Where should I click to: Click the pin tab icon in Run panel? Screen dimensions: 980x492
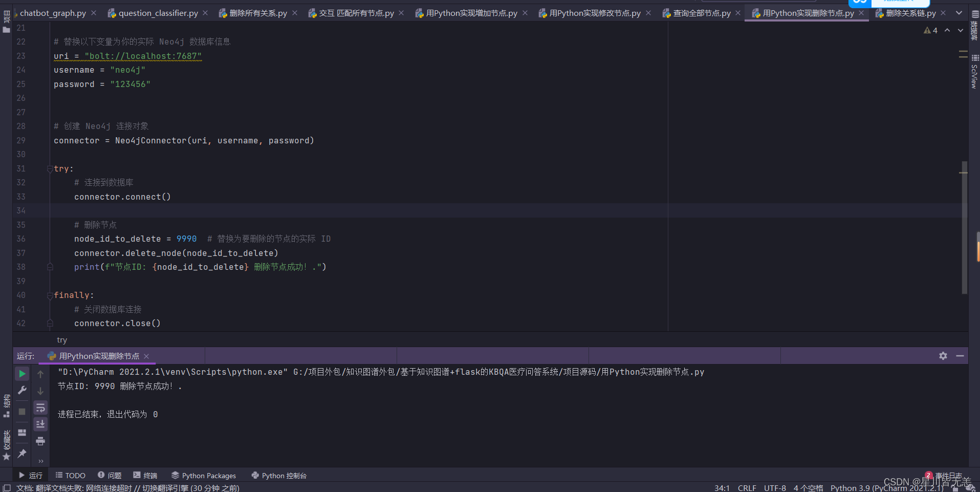point(22,454)
